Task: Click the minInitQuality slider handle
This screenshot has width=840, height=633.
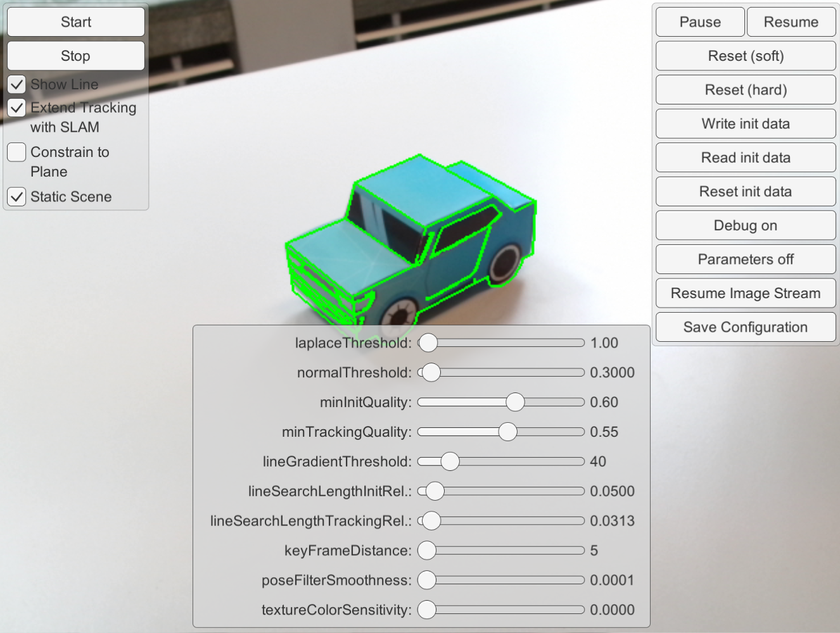Action: tap(515, 402)
